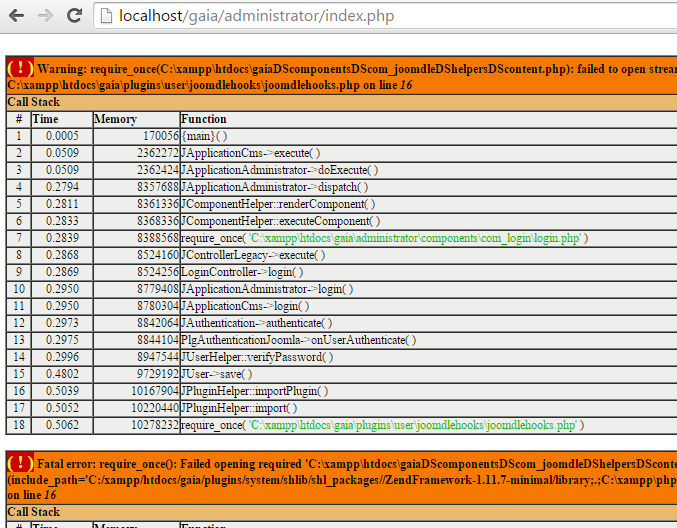Click the Function column header
Image resolution: width=677 pixels, height=528 pixels.
click(203, 119)
